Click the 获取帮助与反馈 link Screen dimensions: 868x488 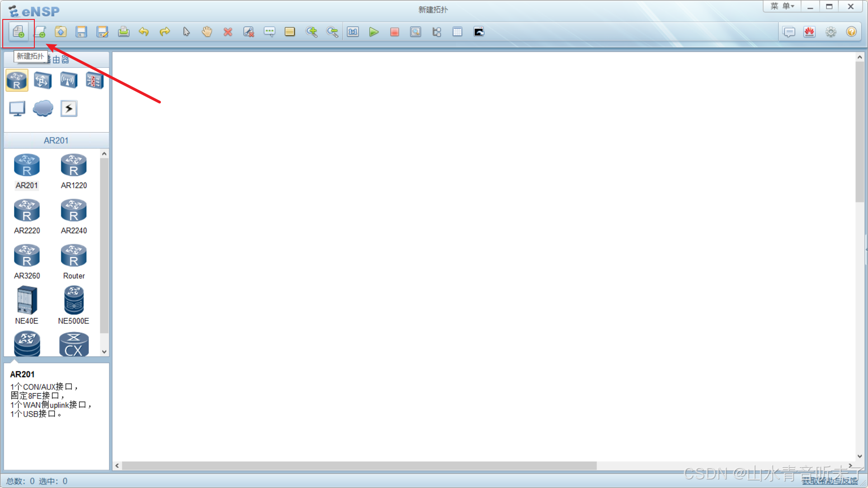830,481
